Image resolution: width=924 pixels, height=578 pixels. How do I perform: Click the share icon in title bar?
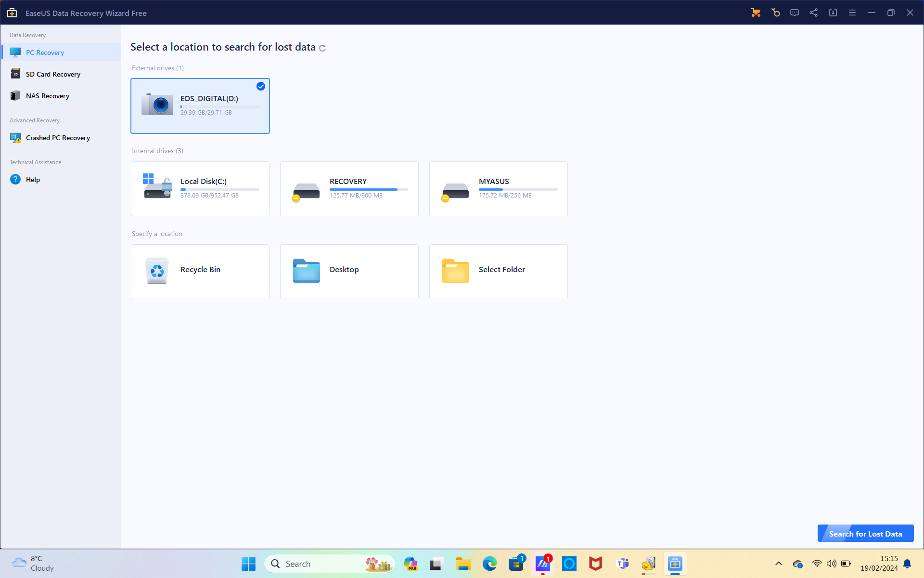(x=814, y=13)
